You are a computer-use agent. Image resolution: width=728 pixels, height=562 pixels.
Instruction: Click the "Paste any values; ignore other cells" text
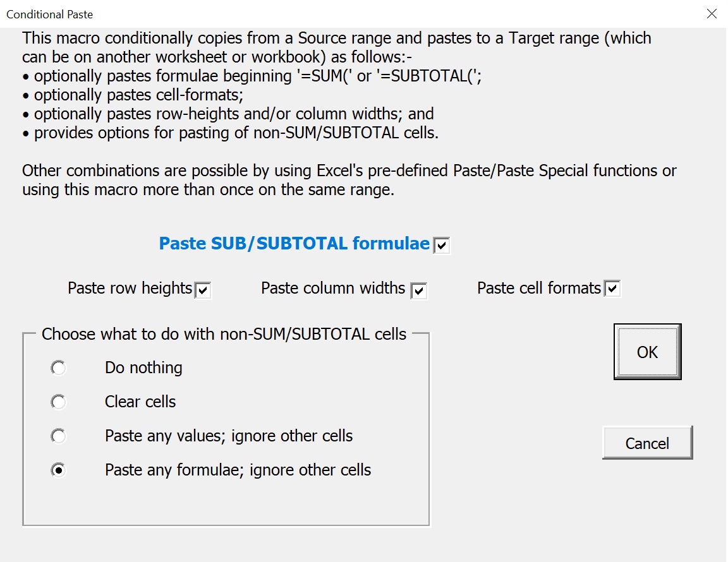click(x=229, y=436)
